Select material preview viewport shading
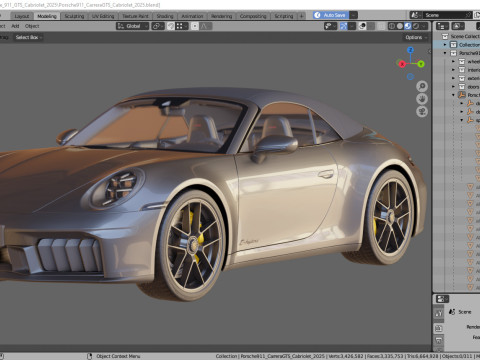 (x=408, y=26)
